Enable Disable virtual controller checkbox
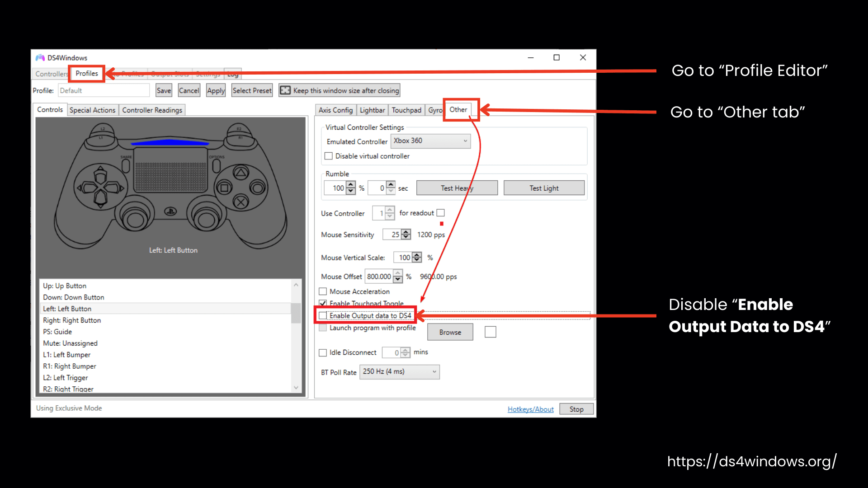This screenshot has height=488, width=868. tap(329, 156)
